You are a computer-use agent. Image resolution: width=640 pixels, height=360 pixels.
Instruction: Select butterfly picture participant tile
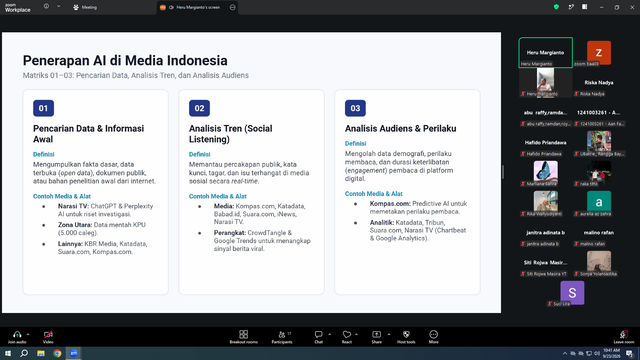click(x=545, y=172)
